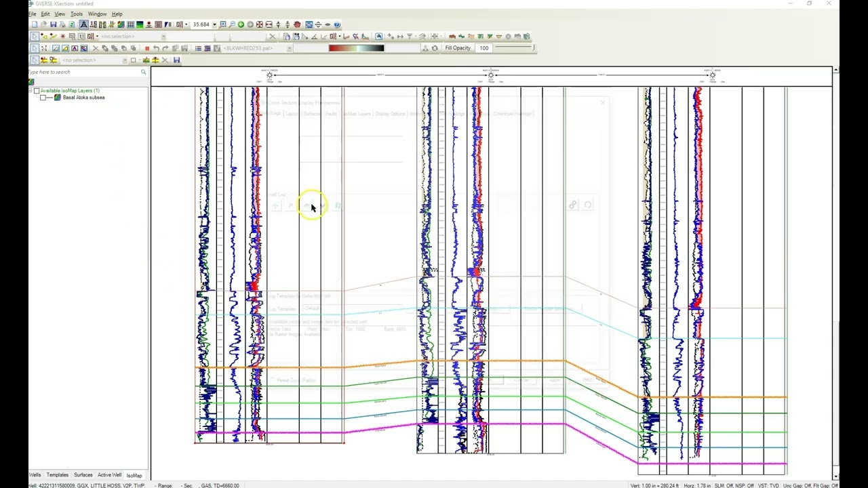The width and height of the screenshot is (868, 488).
Task: Click the orange house-shaped icon
Action: pos(452,37)
